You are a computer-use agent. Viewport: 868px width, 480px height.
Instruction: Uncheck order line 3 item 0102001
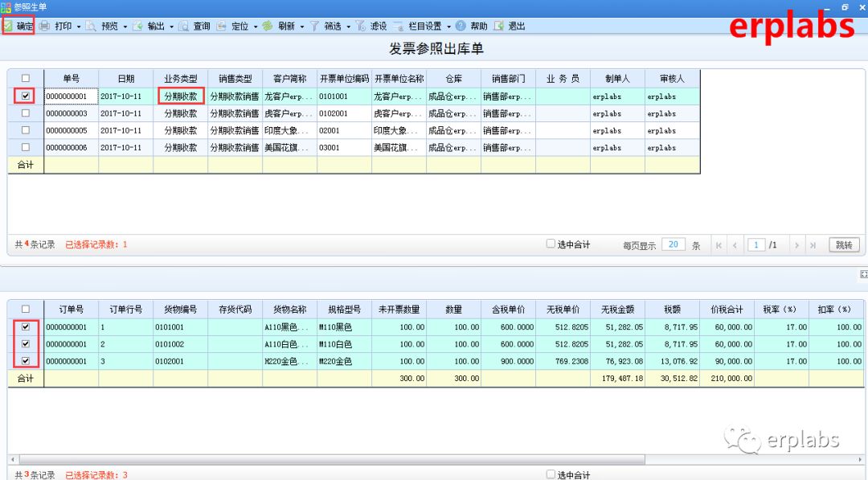pyautogui.click(x=26, y=361)
